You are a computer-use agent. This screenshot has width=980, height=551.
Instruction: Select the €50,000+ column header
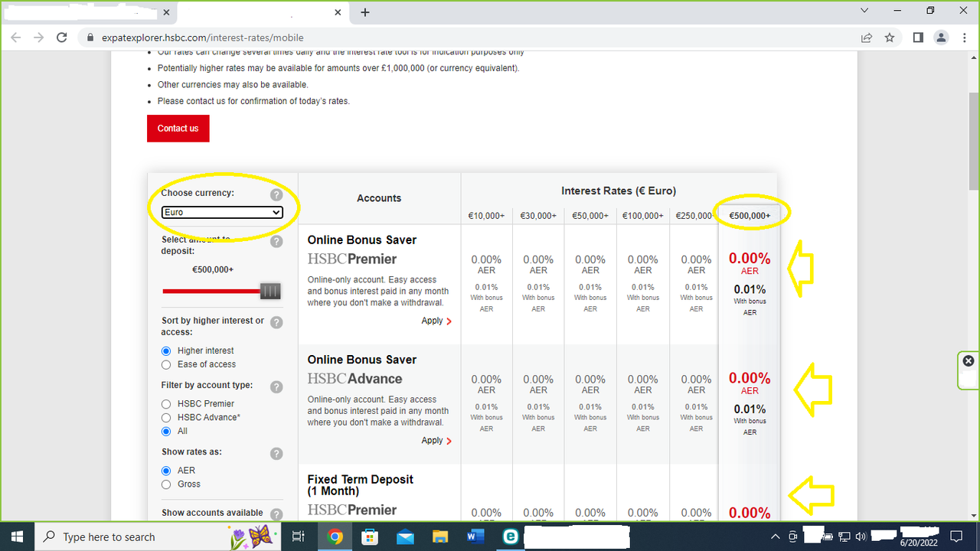coord(590,216)
